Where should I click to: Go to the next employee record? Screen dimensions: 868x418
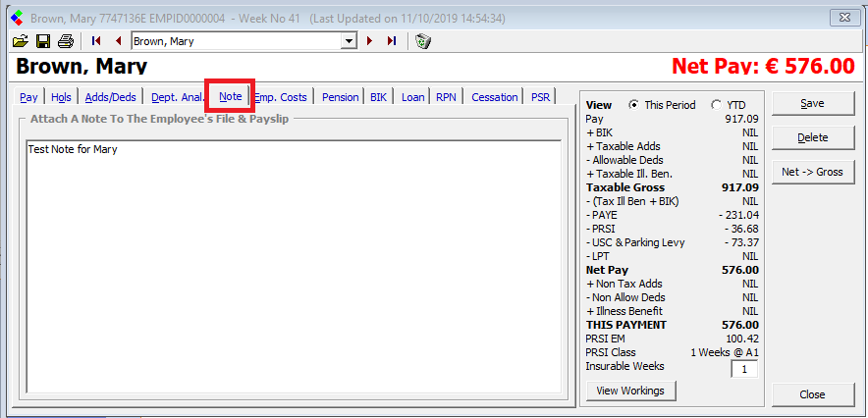[370, 41]
